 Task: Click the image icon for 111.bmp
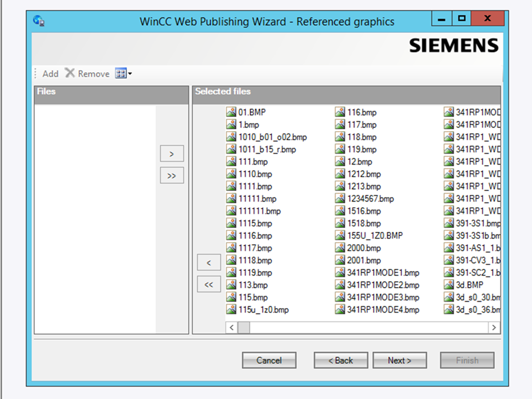231,162
